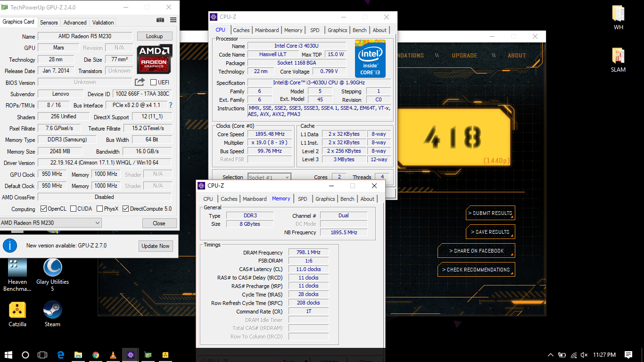Click the volume muted speaker tray icon

click(584, 355)
